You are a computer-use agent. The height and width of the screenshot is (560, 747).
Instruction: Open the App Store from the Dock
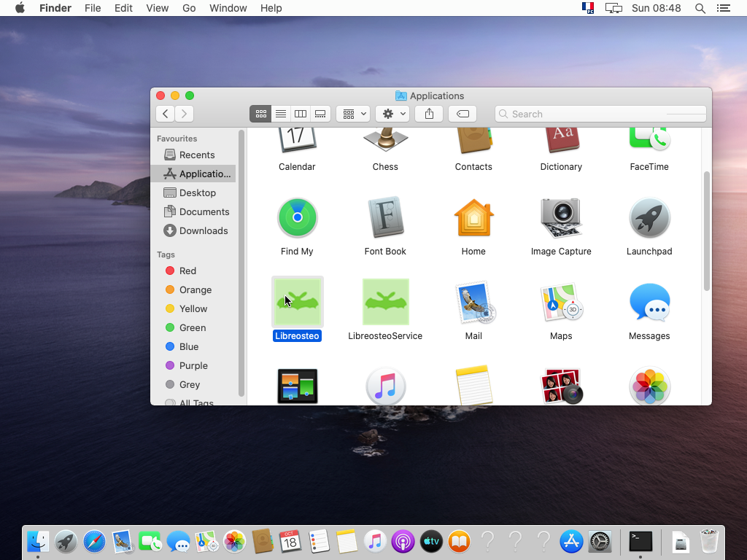[x=571, y=542]
